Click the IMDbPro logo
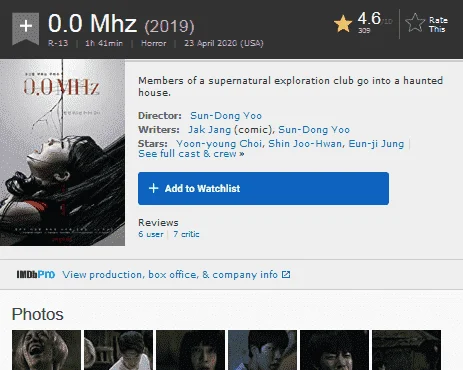Image resolution: width=463 pixels, height=370 pixels. pyautogui.click(x=36, y=274)
